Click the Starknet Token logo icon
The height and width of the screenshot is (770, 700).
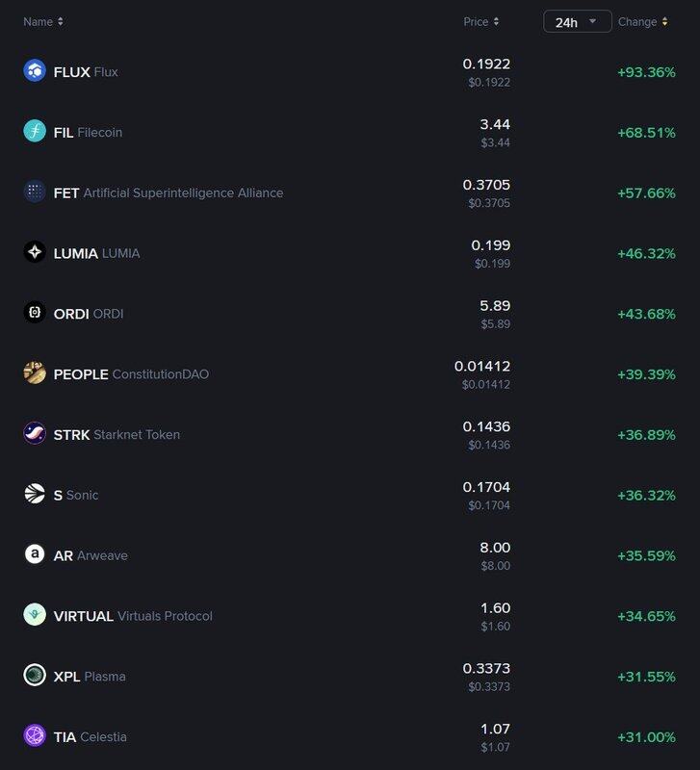coord(35,434)
